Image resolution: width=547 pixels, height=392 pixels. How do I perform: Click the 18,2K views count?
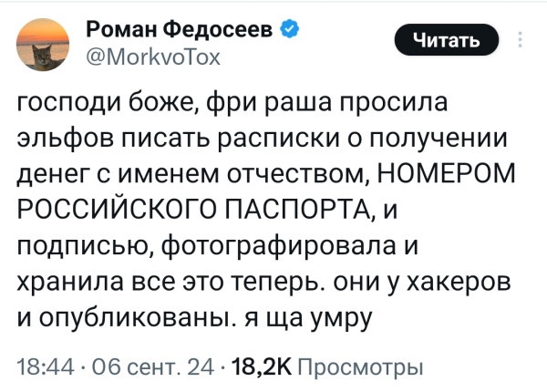coord(262,367)
